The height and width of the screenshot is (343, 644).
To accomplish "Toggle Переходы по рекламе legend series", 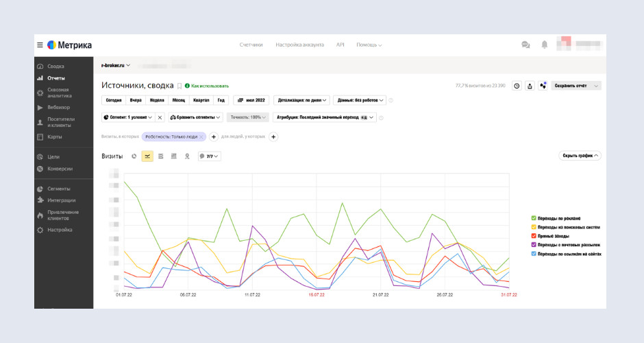I will coord(560,218).
